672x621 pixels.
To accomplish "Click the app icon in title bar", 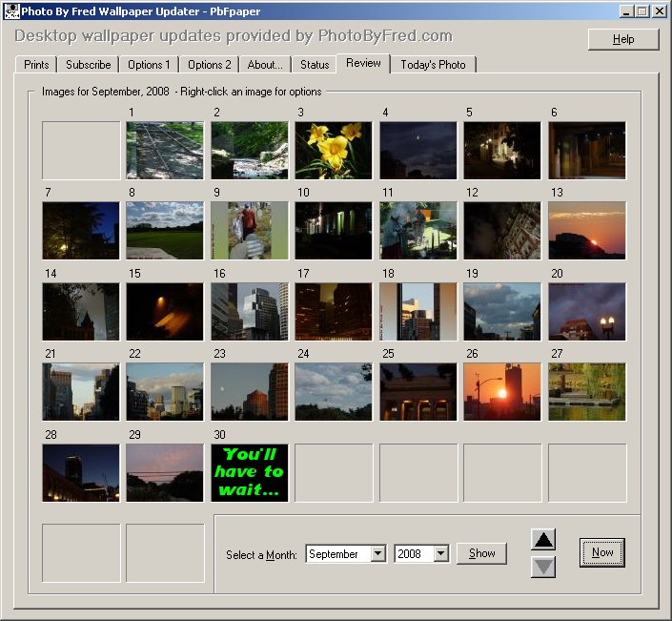I will tap(12, 11).
